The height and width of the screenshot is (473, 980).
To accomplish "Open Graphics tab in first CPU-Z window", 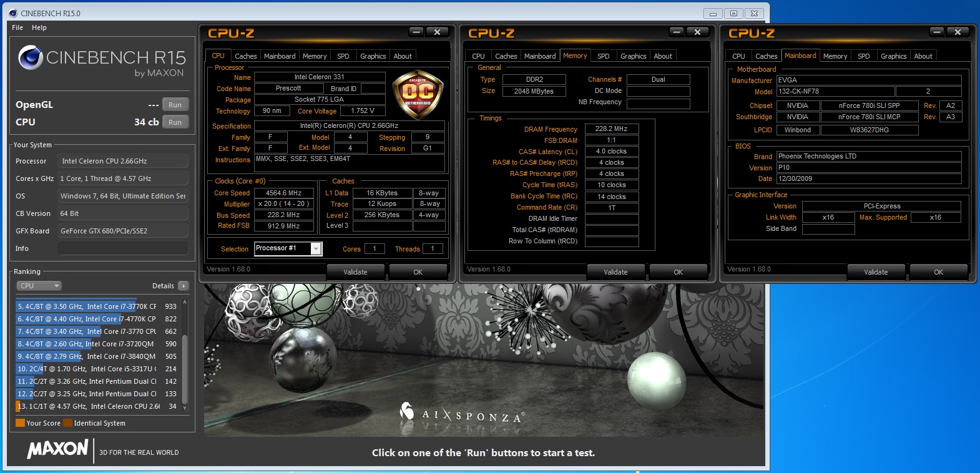I will coord(373,56).
